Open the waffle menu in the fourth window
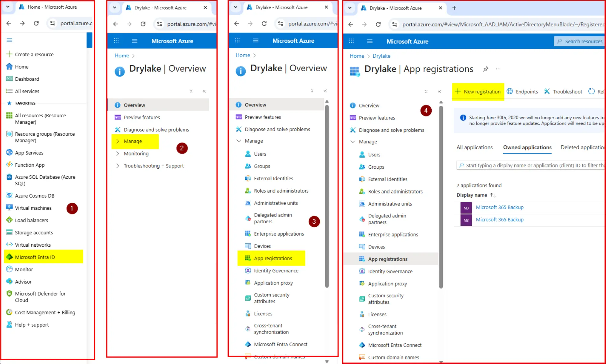Screen dimensions: 606x364 351,41
